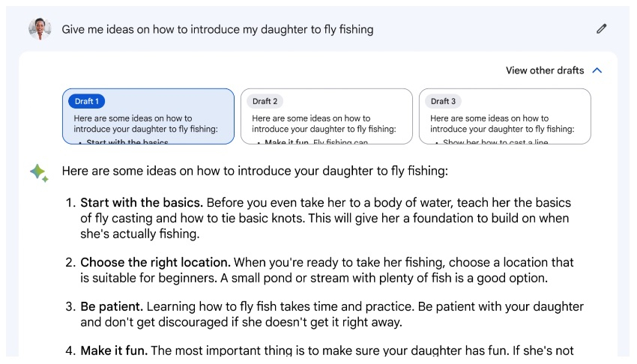Image resolution: width=637 pixels, height=364 pixels.
Task: Select the Draft 1 card
Action: click(148, 116)
